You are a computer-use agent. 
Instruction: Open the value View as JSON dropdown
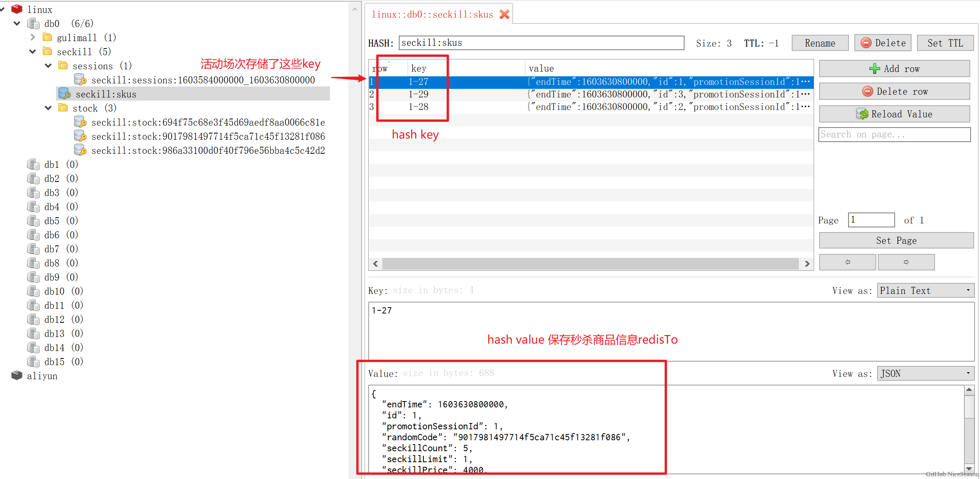tap(925, 373)
